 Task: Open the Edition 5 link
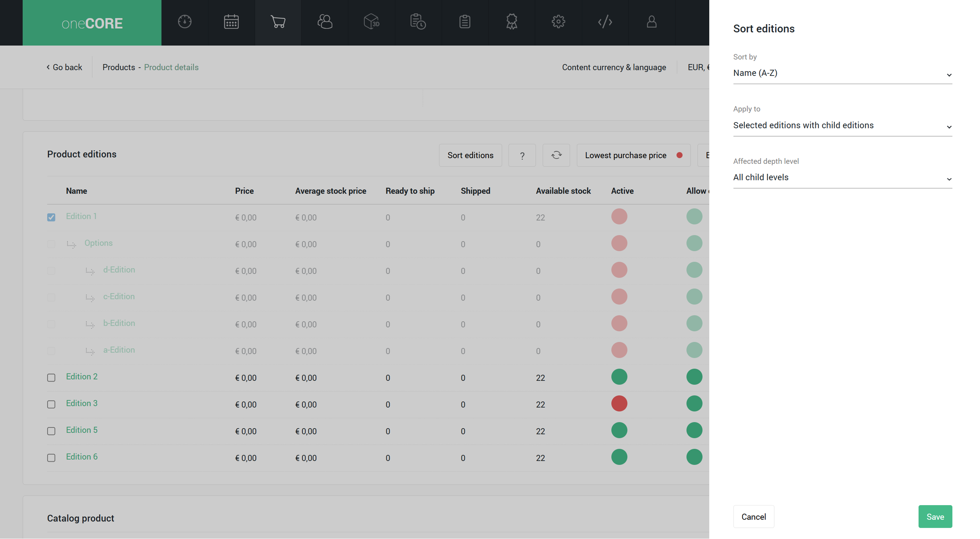(82, 430)
